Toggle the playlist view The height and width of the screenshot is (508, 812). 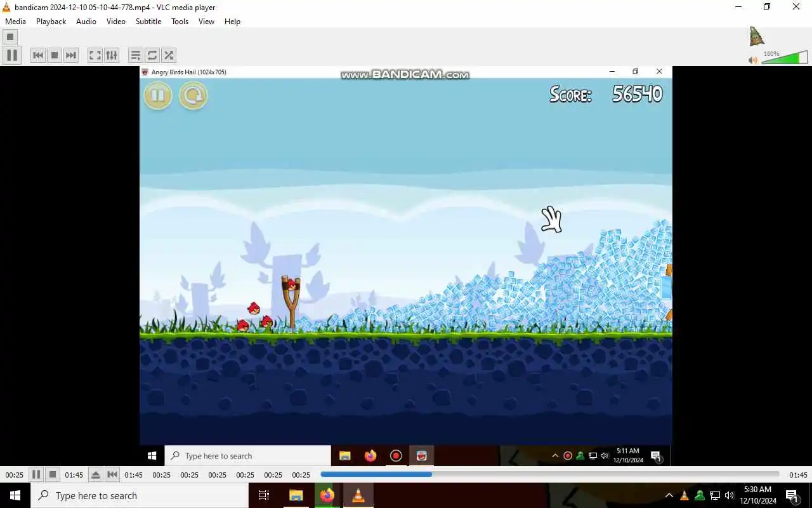[x=135, y=55]
